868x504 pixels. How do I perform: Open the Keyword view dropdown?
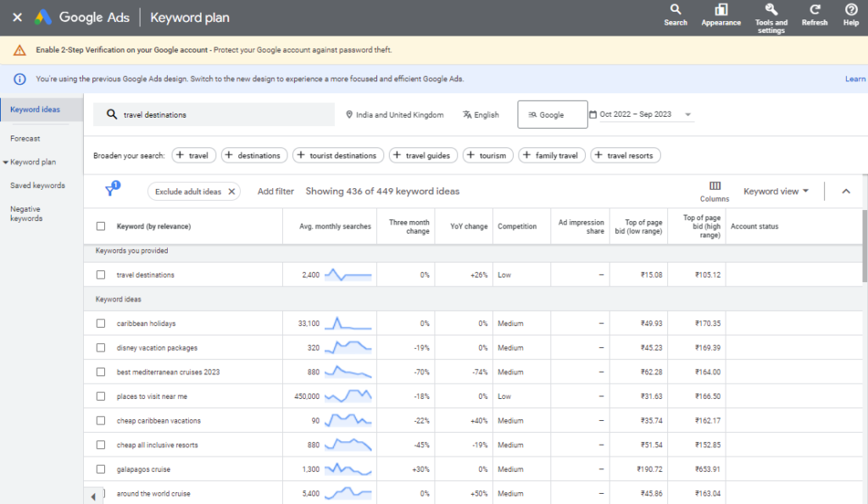776,191
